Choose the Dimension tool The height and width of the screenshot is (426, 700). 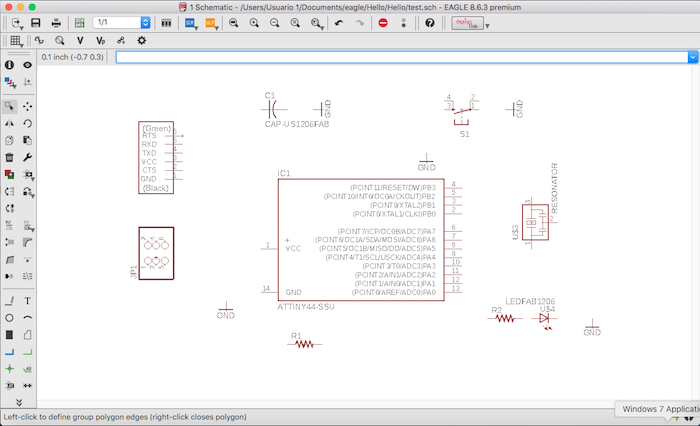[27, 385]
